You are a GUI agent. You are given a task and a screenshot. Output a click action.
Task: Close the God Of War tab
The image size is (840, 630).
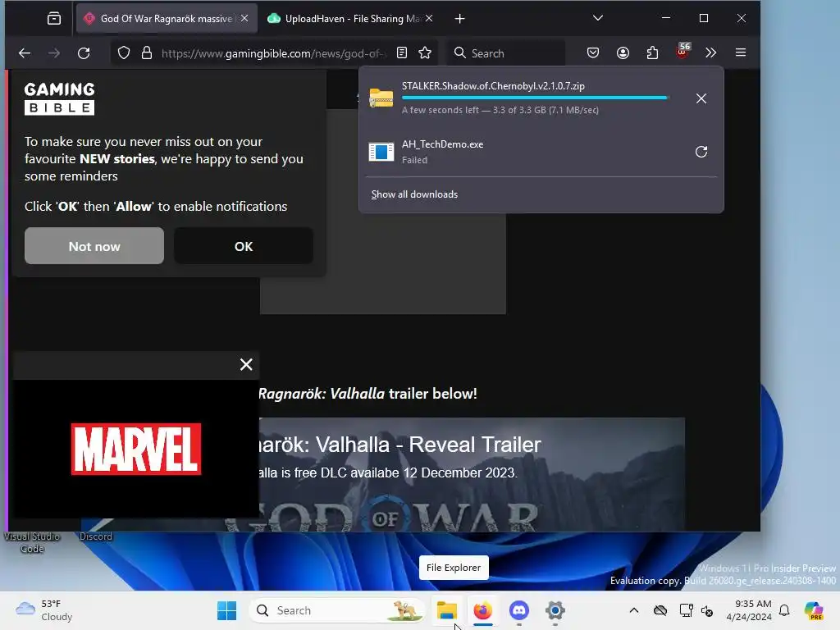(244, 18)
